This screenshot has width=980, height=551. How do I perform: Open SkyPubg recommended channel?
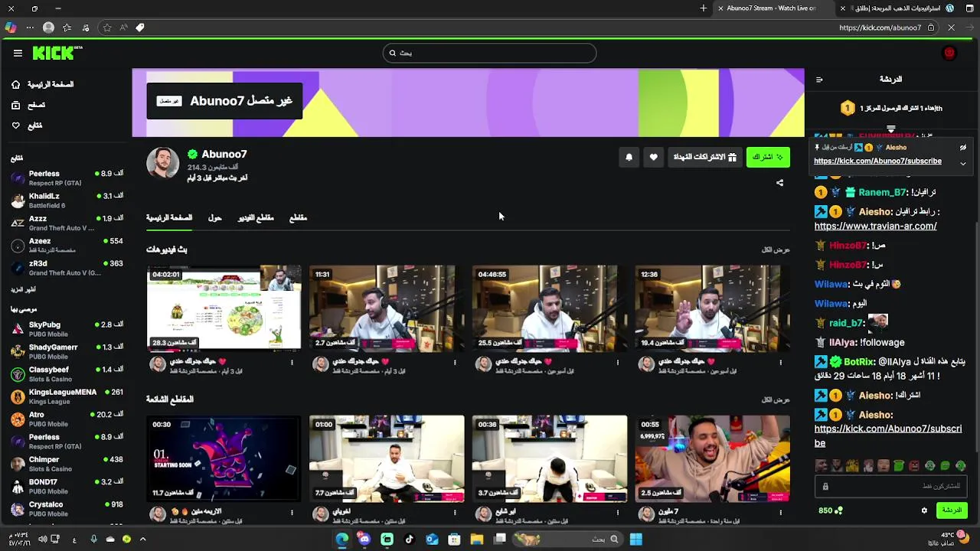(67, 329)
